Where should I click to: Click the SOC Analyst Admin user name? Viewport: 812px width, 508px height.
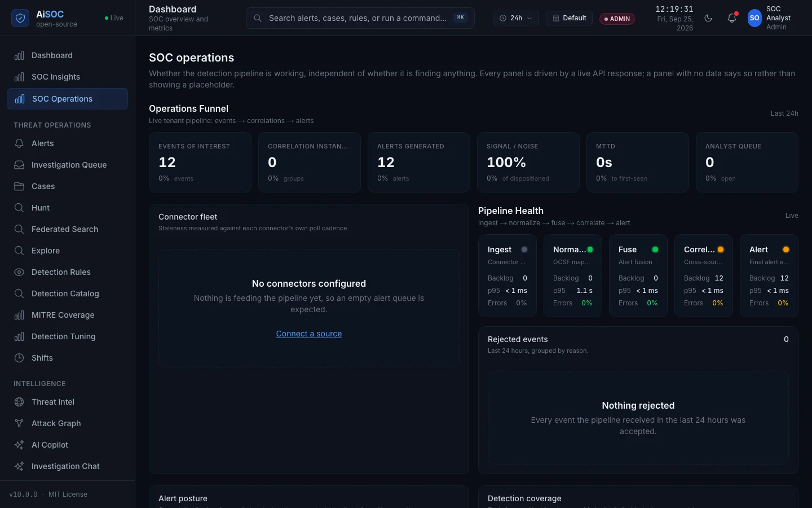pyautogui.click(x=779, y=18)
